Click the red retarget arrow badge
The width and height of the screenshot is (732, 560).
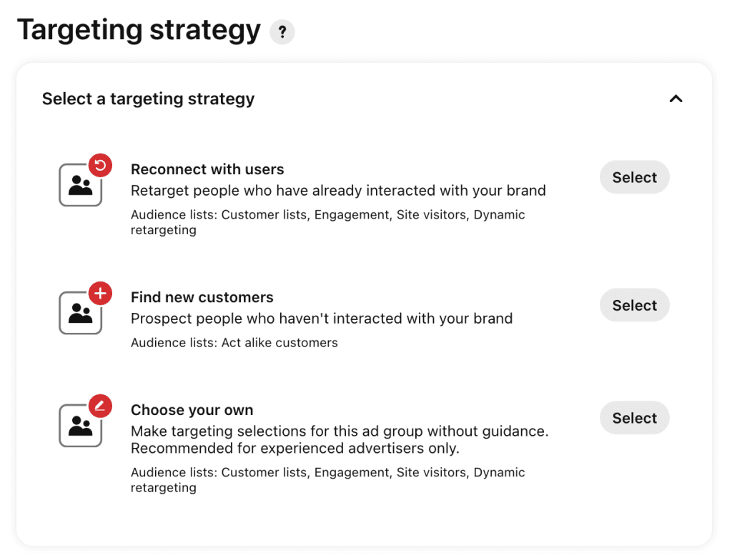click(100, 166)
